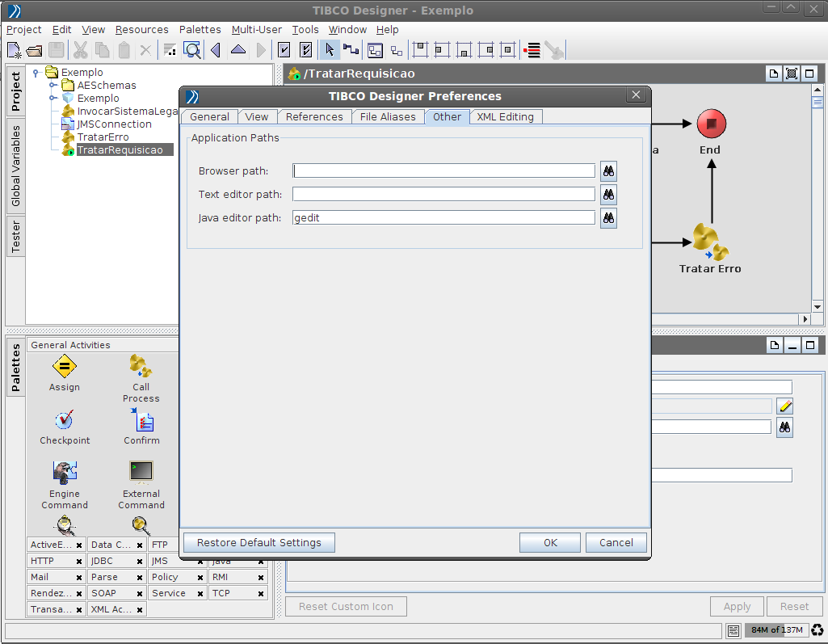The height and width of the screenshot is (644, 828).
Task: Close the HTTP palette tab
Action: point(78,561)
